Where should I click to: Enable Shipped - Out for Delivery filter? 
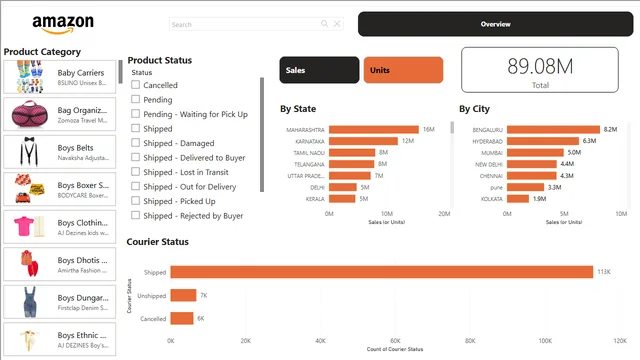click(136, 186)
